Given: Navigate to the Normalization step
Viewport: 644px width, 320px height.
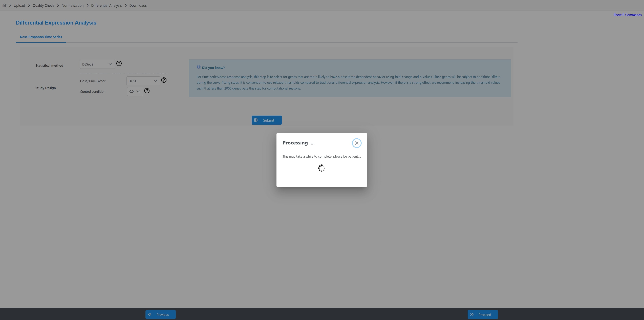Looking at the screenshot, I should (x=73, y=6).
